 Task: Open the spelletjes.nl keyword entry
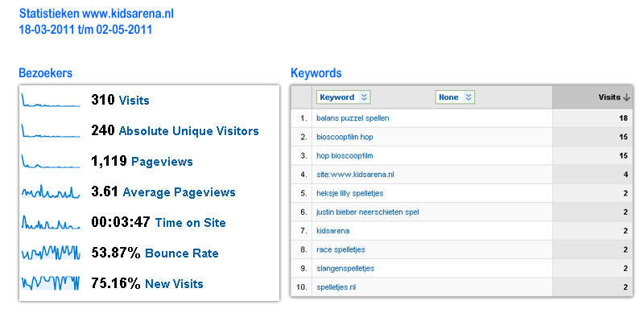pos(336,287)
